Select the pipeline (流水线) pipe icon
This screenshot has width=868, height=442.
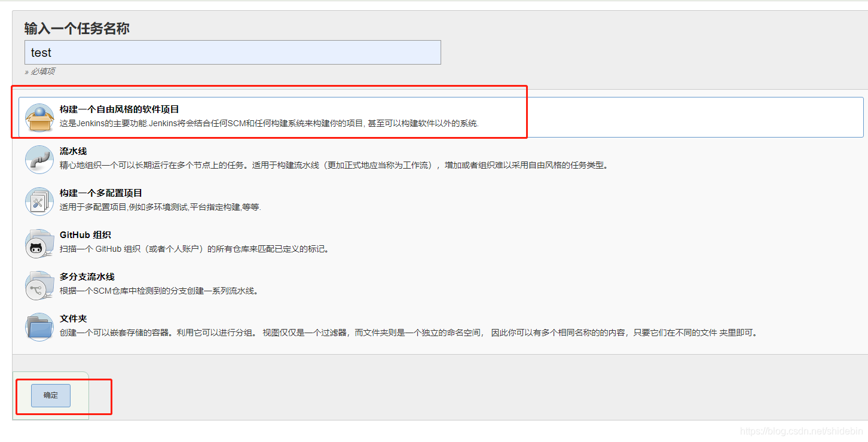pyautogui.click(x=39, y=159)
